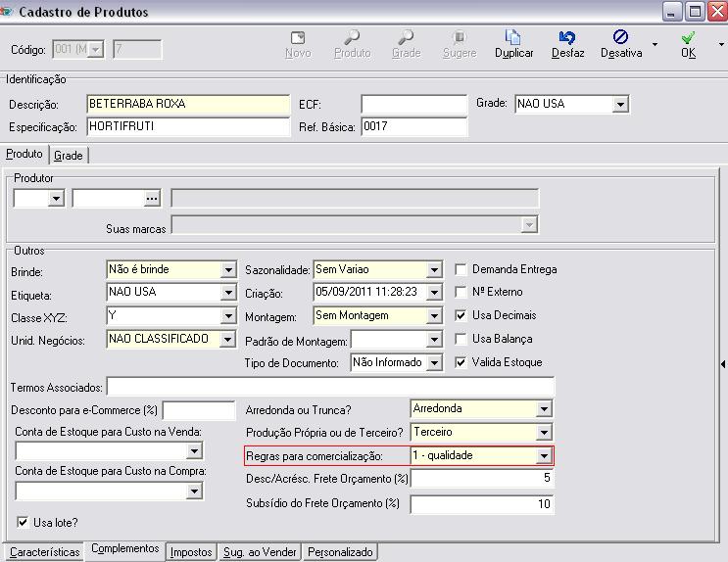Click the Grade search icon in toolbar

406,38
